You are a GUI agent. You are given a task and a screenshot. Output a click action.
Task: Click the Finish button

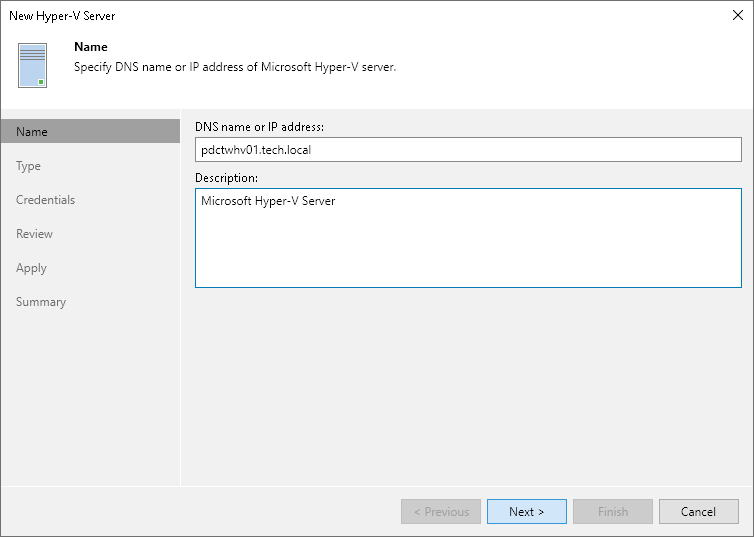(x=613, y=512)
